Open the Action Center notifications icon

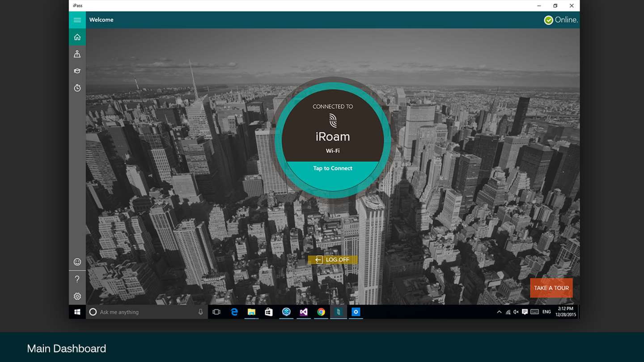pos(525,312)
